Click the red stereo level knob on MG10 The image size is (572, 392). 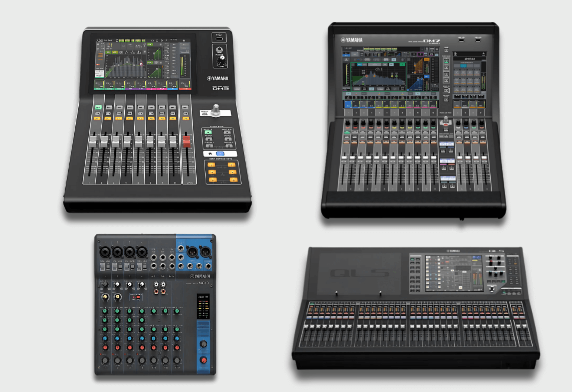204,360
